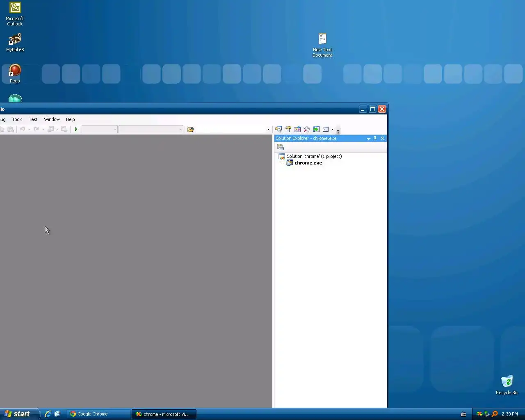Screen dimensions: 525x420
Task: Click the Undo toolbar icon
Action: 23,129
